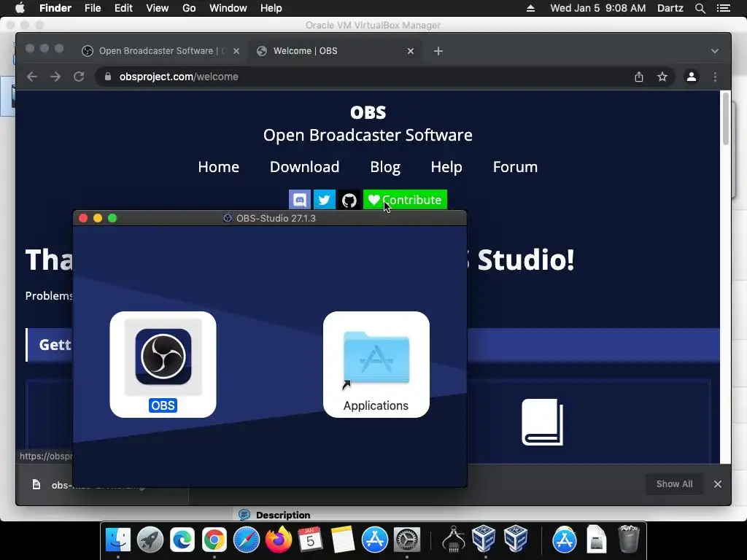Go back in the browser

(32, 77)
